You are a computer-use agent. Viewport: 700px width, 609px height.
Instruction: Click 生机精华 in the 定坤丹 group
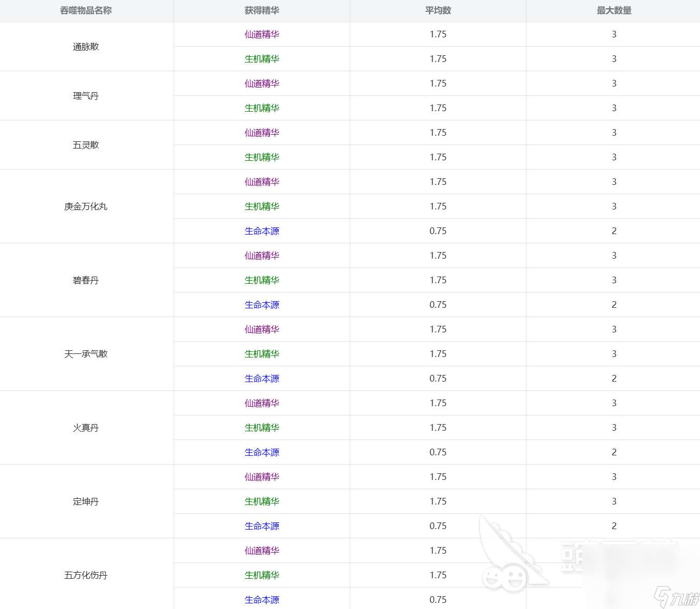point(262,501)
